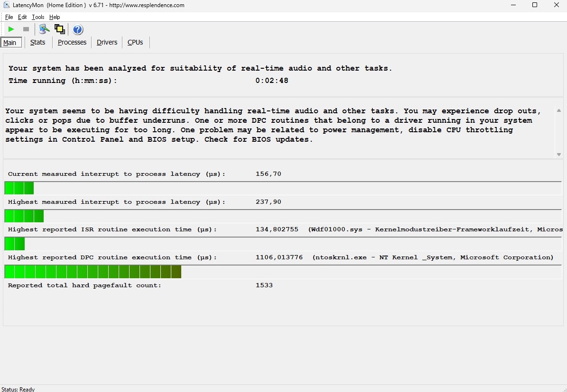The image size is (567, 392).
Task: Open the Help menu
Action: point(55,17)
